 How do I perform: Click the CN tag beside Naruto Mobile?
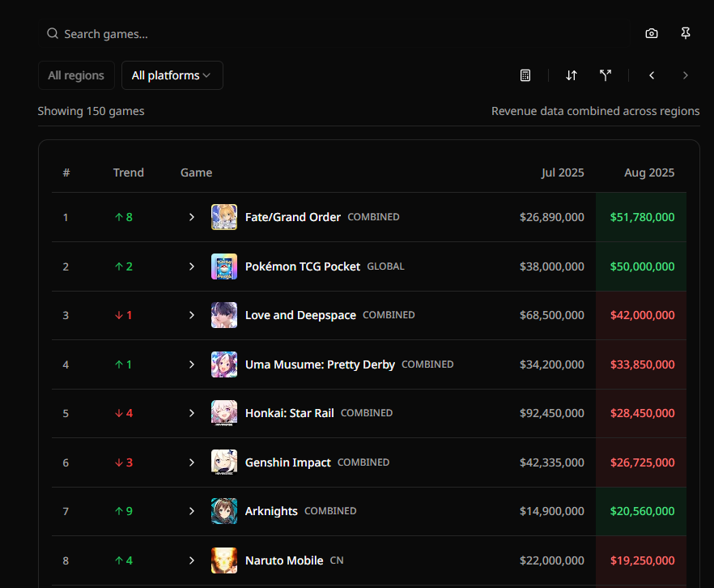(x=337, y=560)
